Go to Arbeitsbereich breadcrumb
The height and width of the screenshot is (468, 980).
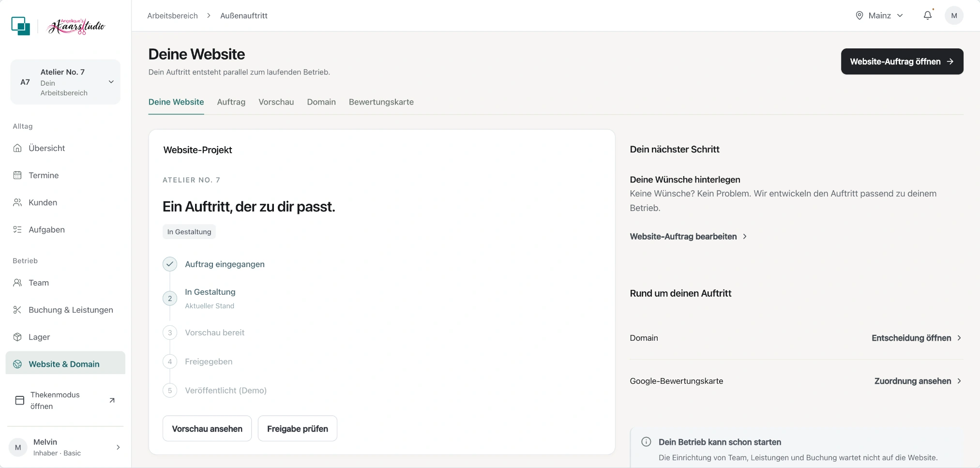tap(172, 15)
